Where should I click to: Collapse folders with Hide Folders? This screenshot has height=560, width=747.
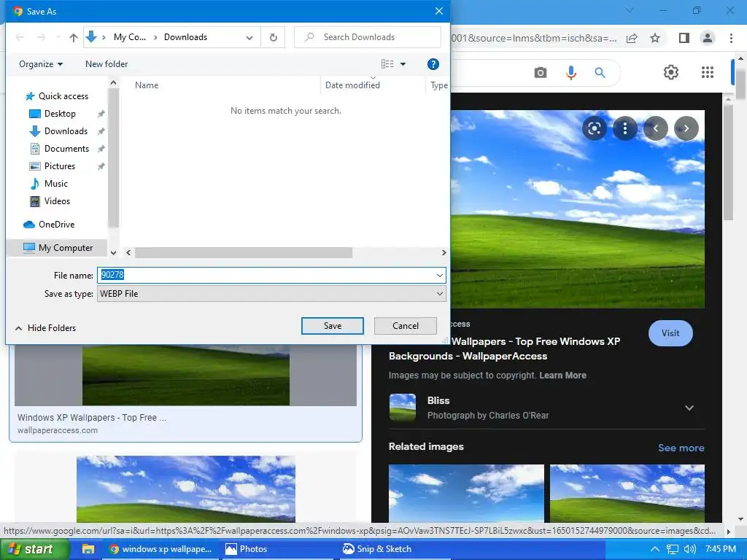point(46,328)
